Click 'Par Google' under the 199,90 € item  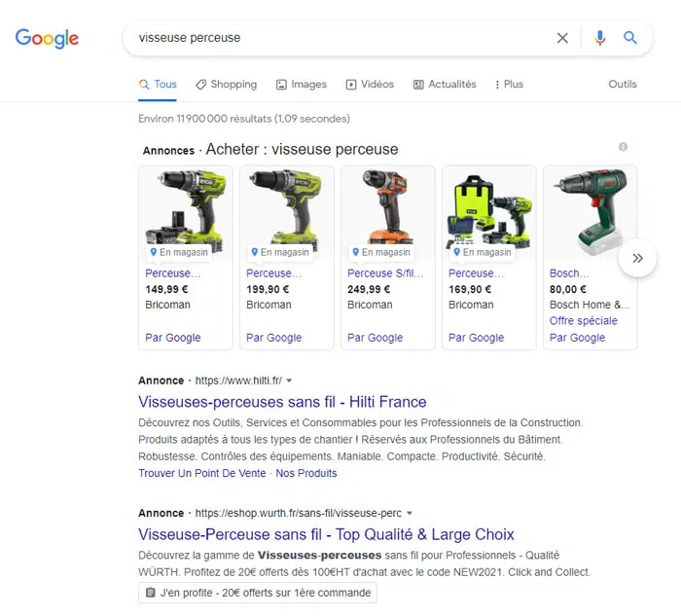pos(274,338)
